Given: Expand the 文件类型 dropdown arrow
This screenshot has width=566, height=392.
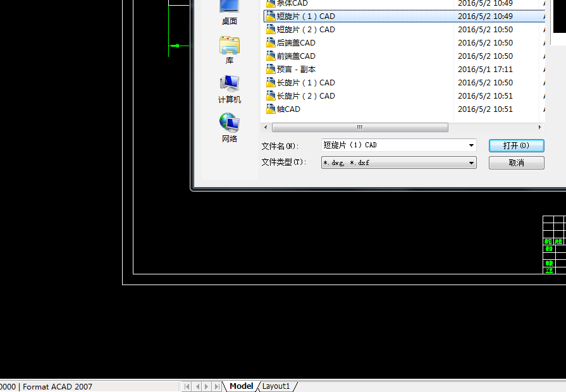Looking at the screenshot, I should [x=471, y=162].
